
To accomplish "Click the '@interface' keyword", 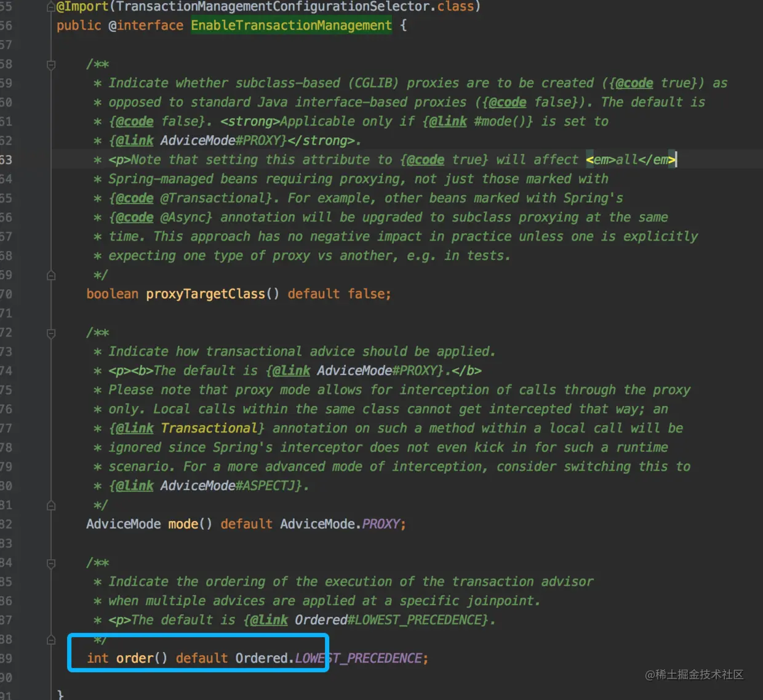I will click(x=146, y=26).
